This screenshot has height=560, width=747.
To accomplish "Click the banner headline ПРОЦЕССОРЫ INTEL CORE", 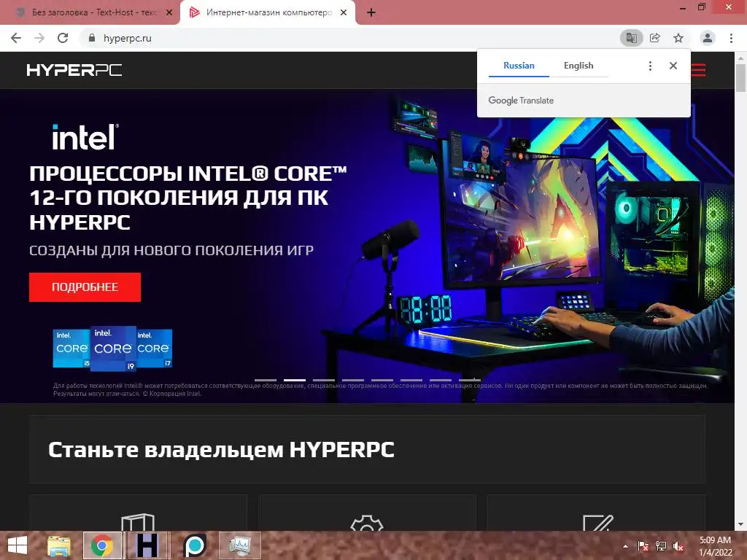I will point(188,198).
